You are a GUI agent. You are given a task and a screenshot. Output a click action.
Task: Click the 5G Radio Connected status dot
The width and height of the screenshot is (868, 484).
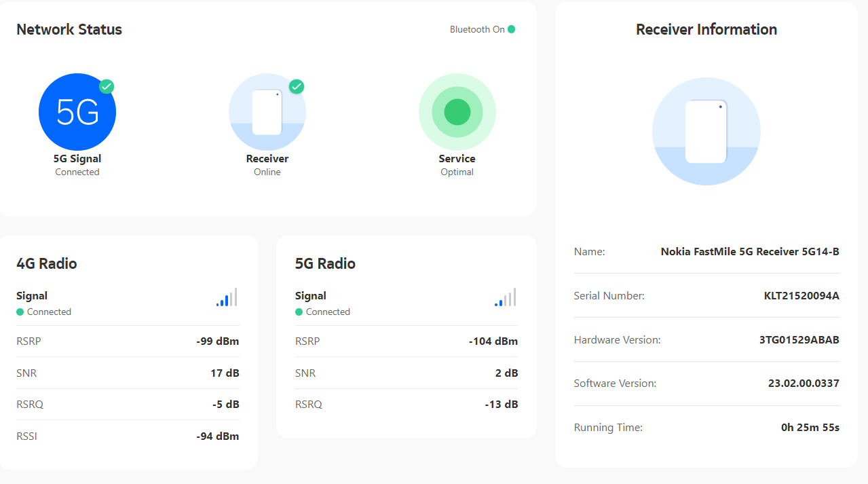(x=299, y=312)
